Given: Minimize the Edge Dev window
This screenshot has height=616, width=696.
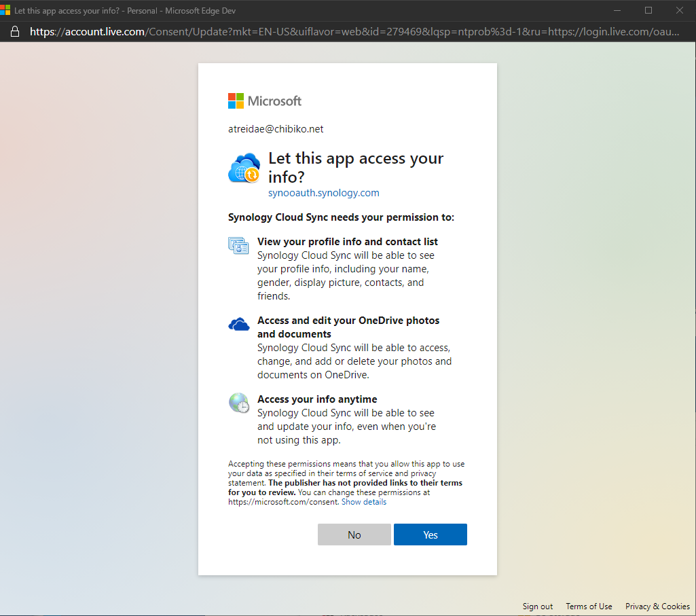Looking at the screenshot, I should pos(617,10).
